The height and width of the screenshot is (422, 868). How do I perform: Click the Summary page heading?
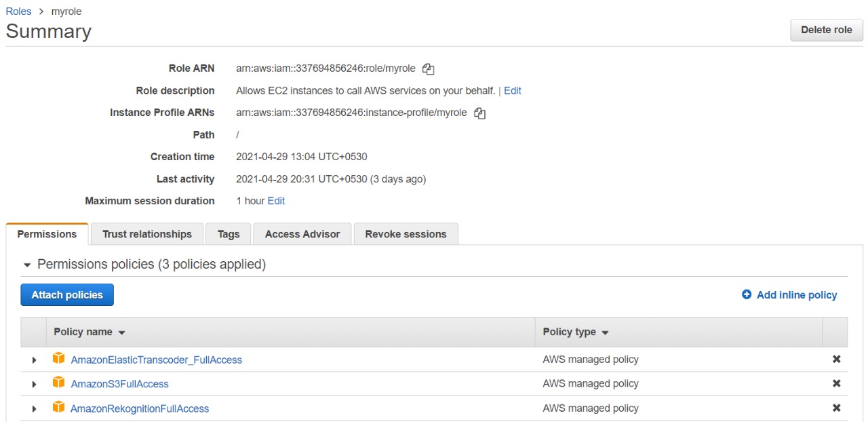[x=48, y=31]
